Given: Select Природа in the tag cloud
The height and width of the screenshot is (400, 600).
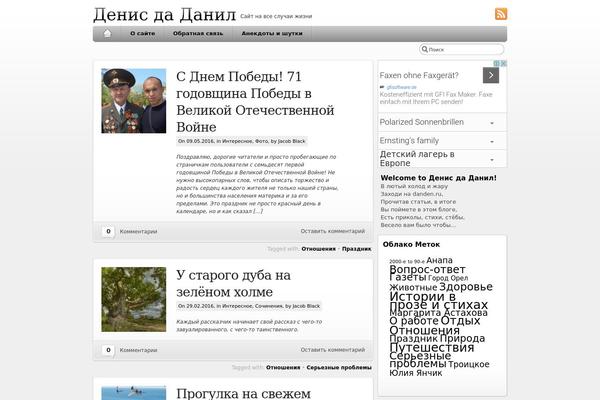Looking at the screenshot, I should coord(462,338).
